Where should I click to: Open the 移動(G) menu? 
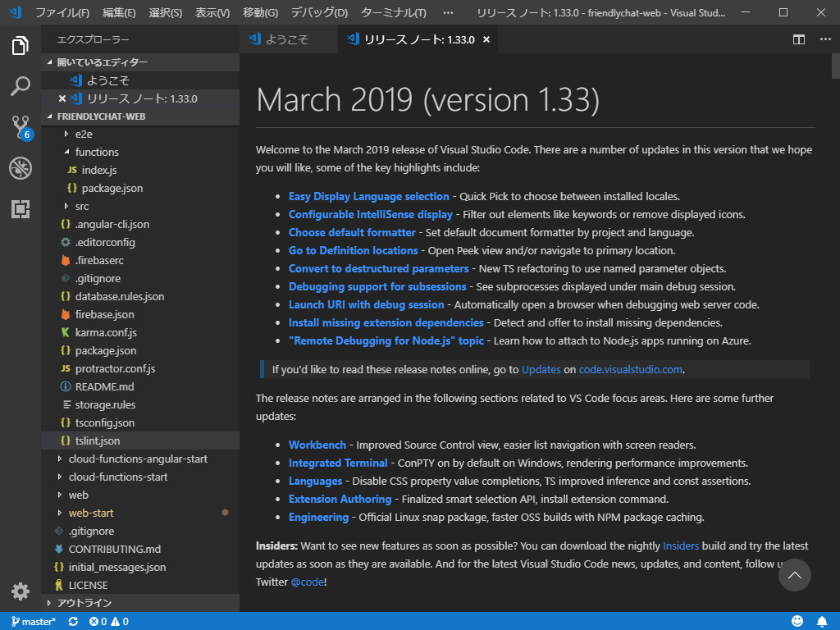(260, 12)
